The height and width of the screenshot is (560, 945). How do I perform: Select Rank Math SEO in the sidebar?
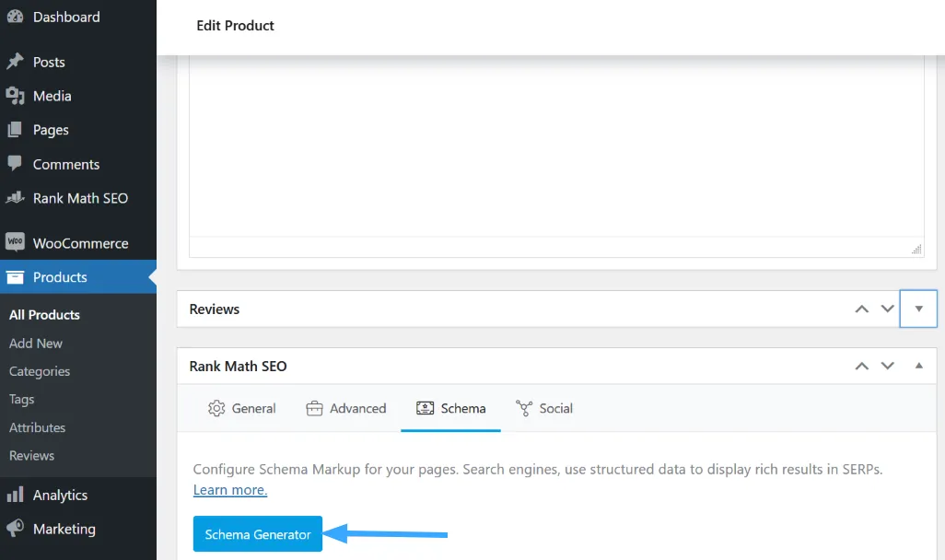click(78, 198)
